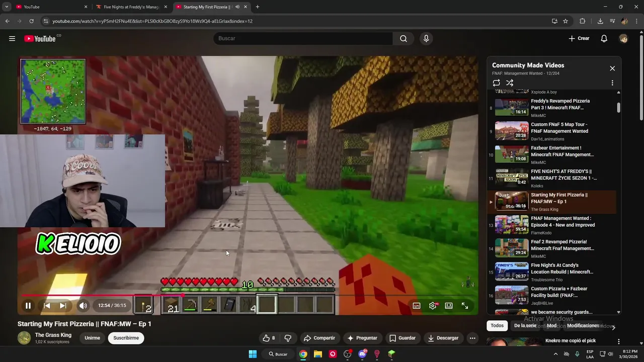Open Chrome three-dot menu
The width and height of the screenshot is (644, 362).
click(635, 21)
